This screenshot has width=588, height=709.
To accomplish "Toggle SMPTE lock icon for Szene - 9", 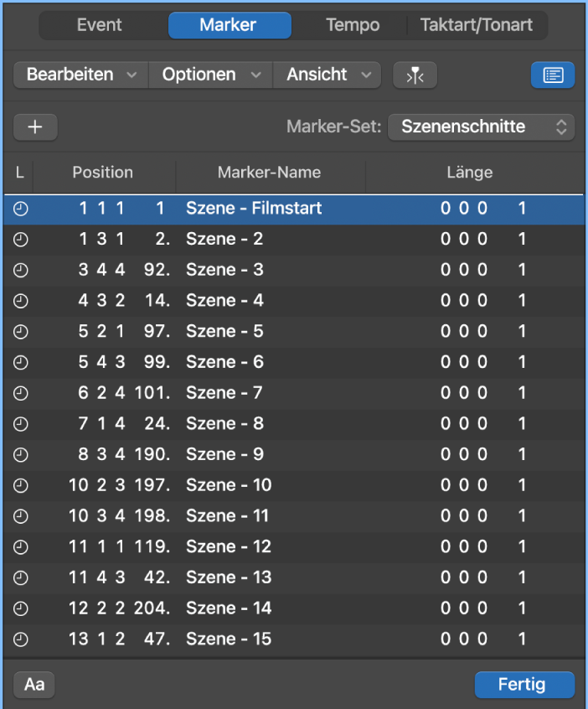I will point(21,454).
